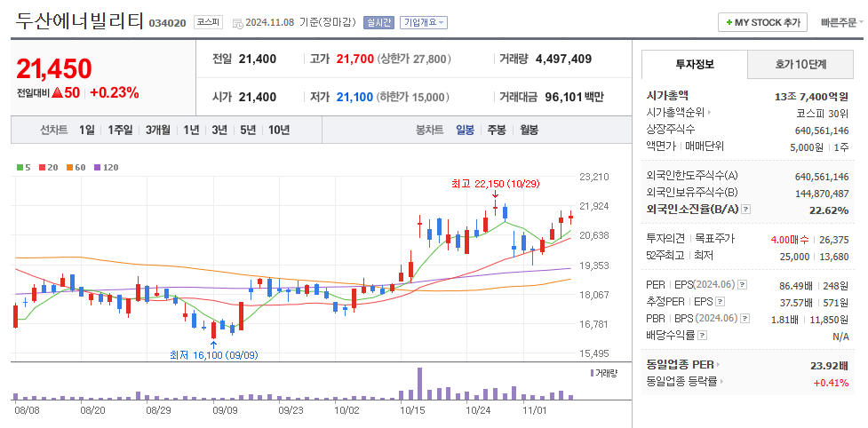Open help icon beside BPS(2024.06)
The width and height of the screenshot is (868, 428).
click(x=745, y=319)
